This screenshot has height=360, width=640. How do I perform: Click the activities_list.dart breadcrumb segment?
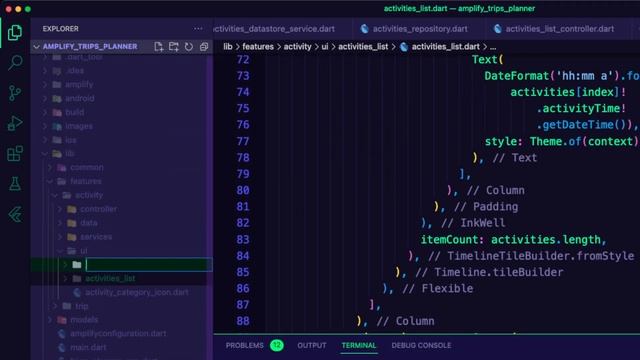(445, 47)
